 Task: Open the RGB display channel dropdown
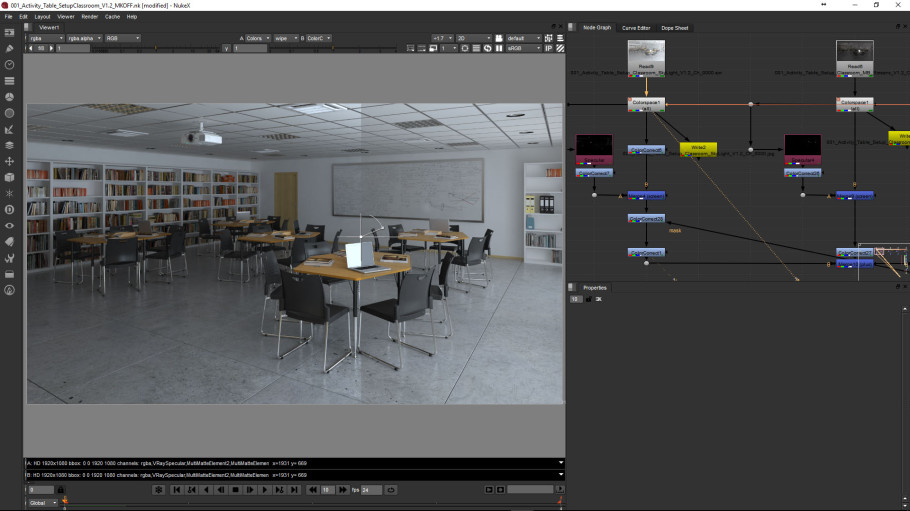[x=122, y=38]
